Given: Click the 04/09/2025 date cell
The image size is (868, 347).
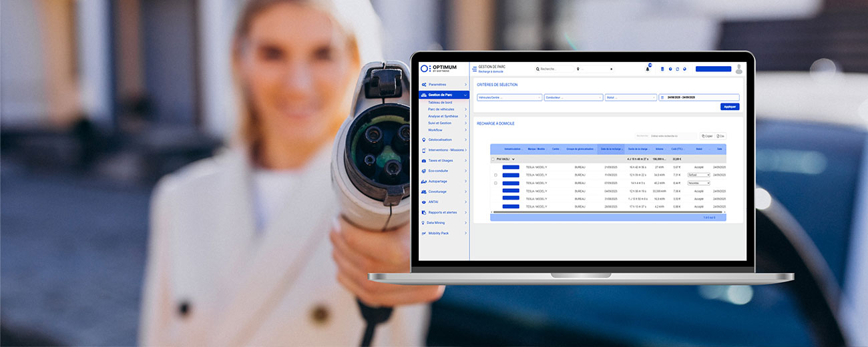Looking at the screenshot, I should [611, 191].
